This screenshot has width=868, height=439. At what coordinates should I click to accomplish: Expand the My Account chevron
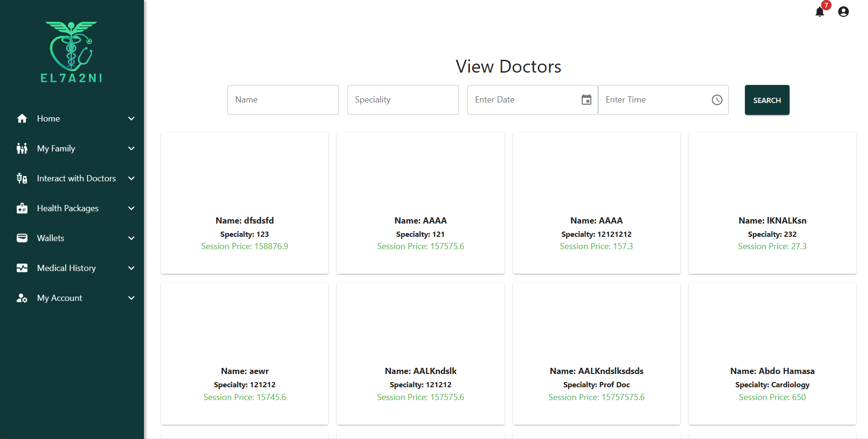132,298
